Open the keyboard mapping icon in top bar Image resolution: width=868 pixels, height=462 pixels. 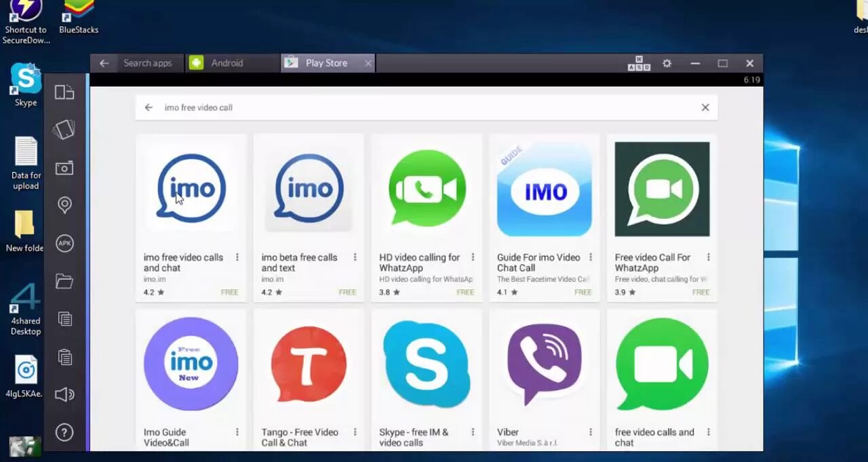point(637,63)
